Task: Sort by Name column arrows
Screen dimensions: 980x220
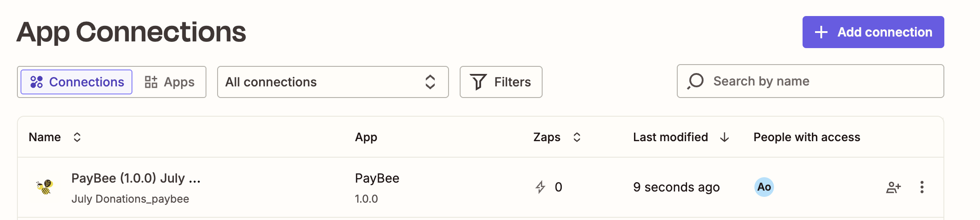Action: click(77, 137)
